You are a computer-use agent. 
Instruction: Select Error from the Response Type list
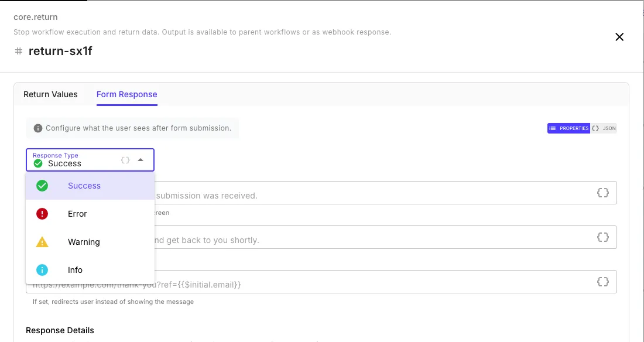point(77,213)
